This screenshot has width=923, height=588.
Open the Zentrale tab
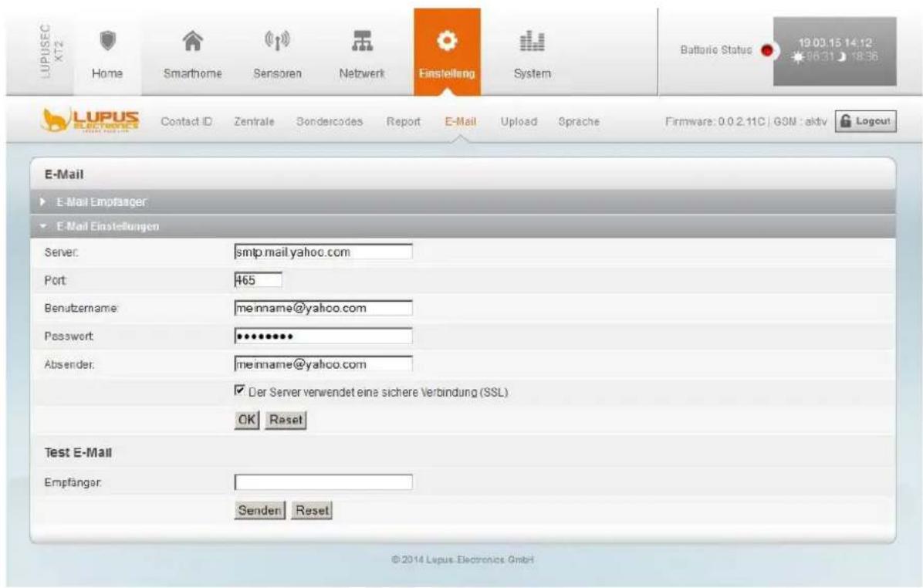tap(255, 122)
